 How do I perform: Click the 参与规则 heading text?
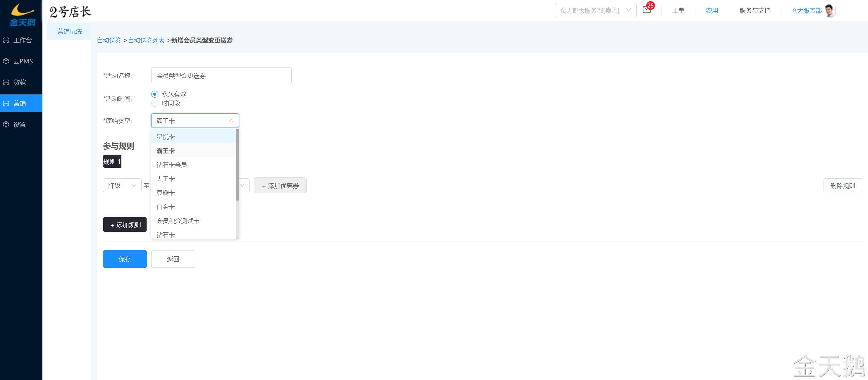pos(118,146)
